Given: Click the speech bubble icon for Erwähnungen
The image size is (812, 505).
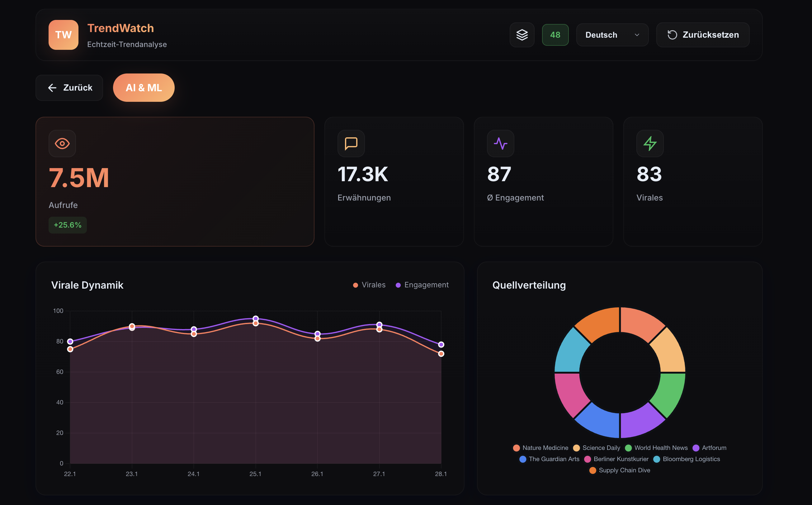Looking at the screenshot, I should point(351,144).
